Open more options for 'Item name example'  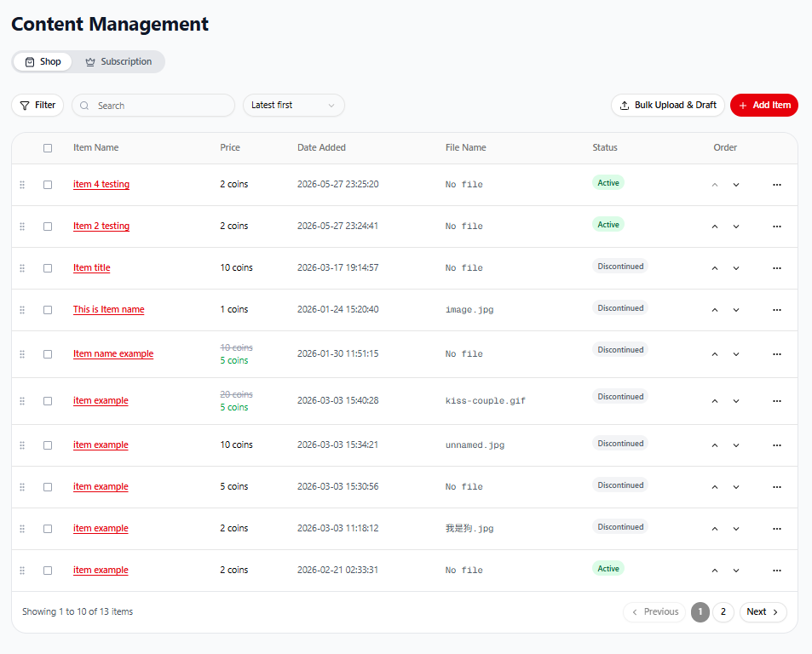click(777, 354)
